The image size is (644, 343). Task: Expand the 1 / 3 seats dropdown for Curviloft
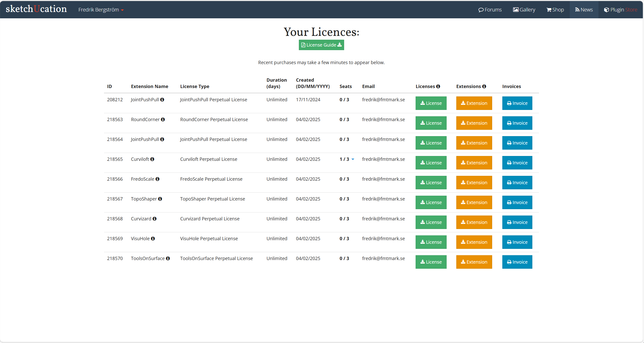pyautogui.click(x=353, y=159)
